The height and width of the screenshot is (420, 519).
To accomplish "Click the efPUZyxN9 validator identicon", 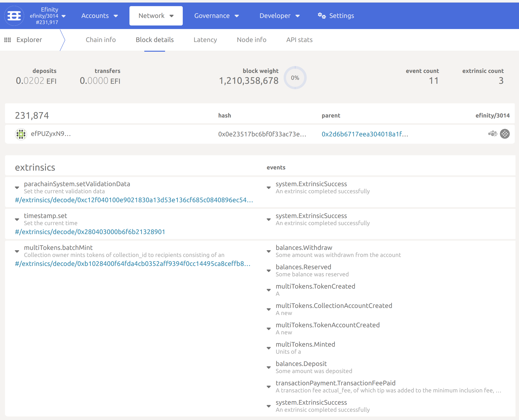I will 21,134.
